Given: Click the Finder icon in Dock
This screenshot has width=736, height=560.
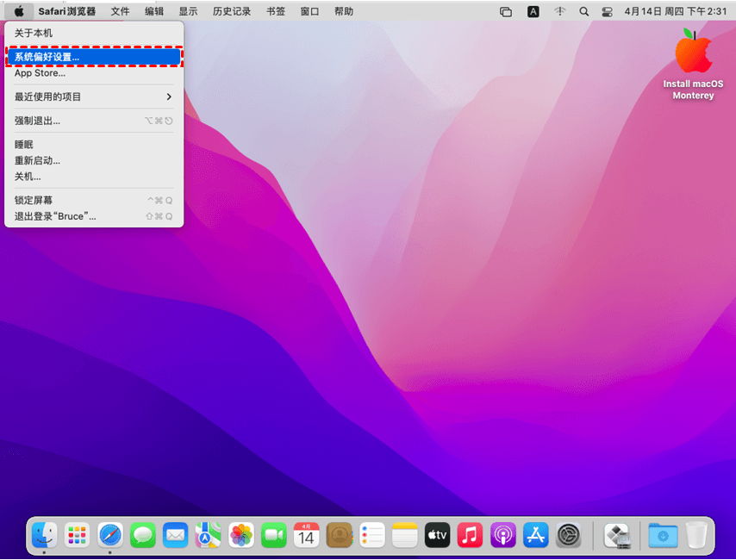Looking at the screenshot, I should [x=45, y=535].
